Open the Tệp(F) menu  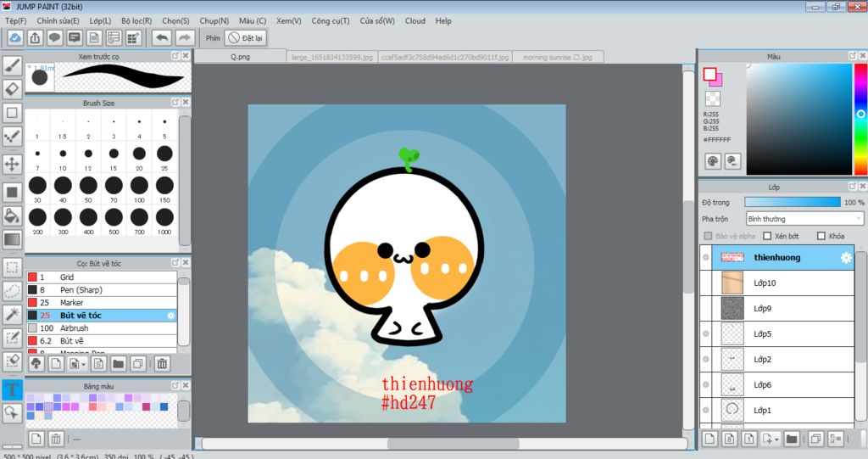pos(15,20)
